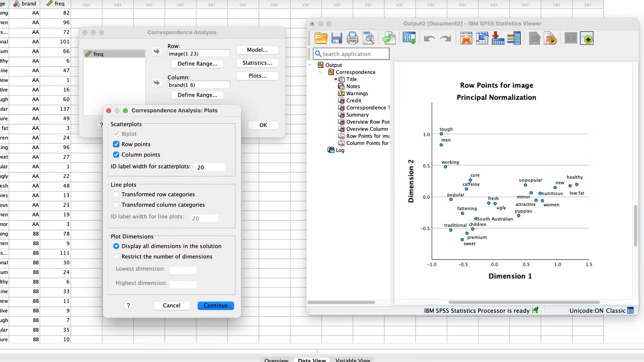This screenshot has width=644, height=362.
Task: Save the output document via floppy icon
Action: point(337,38)
